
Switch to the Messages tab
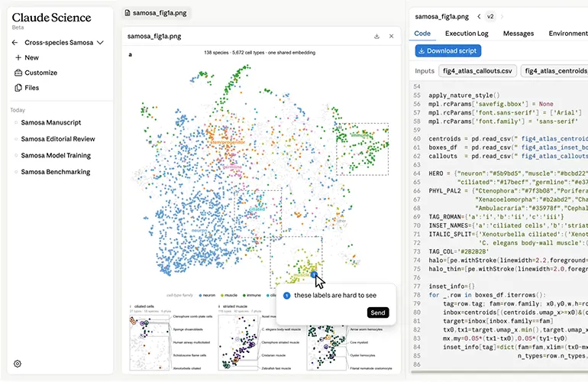[519, 34]
